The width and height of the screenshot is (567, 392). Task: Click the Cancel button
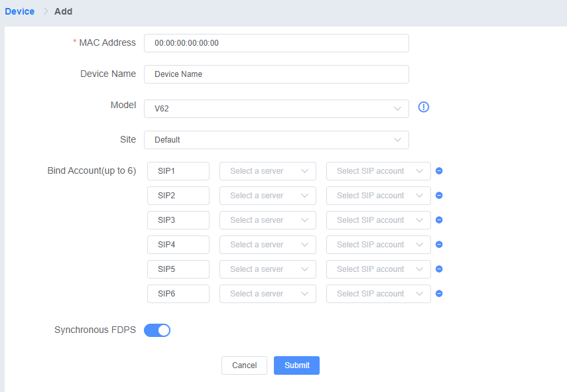pos(244,365)
